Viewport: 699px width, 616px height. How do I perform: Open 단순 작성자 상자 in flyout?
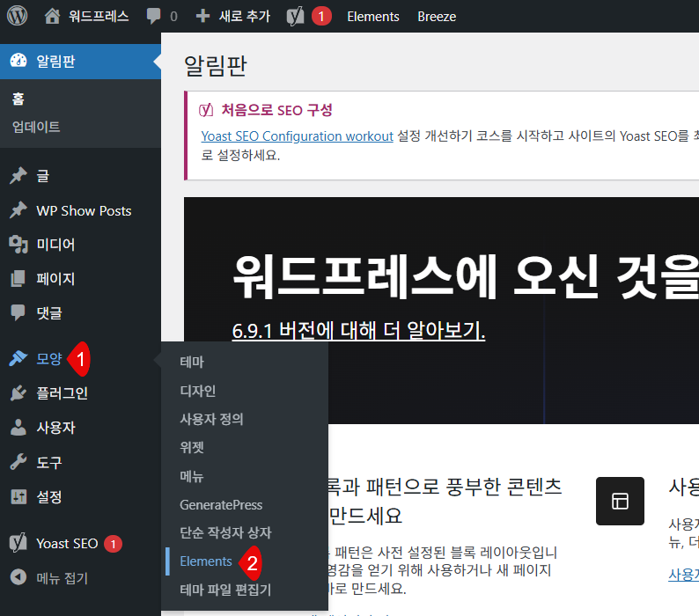225,532
